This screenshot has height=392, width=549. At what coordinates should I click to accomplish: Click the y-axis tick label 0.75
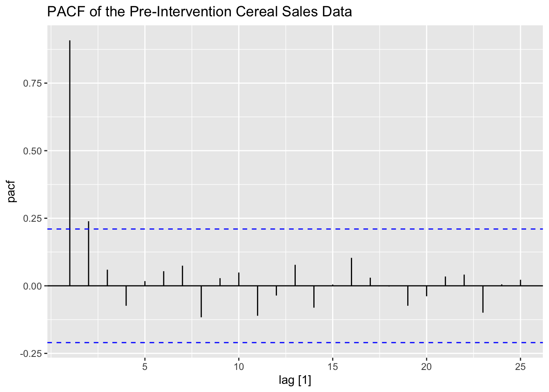[x=33, y=83]
